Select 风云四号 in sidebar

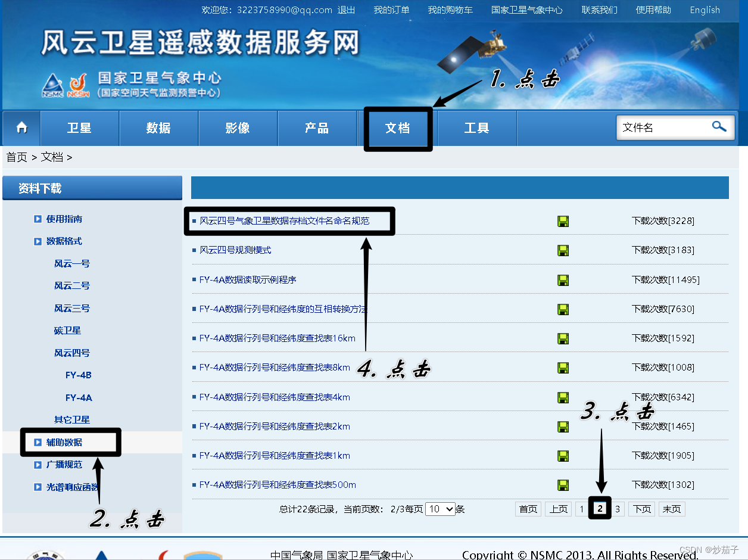72,353
